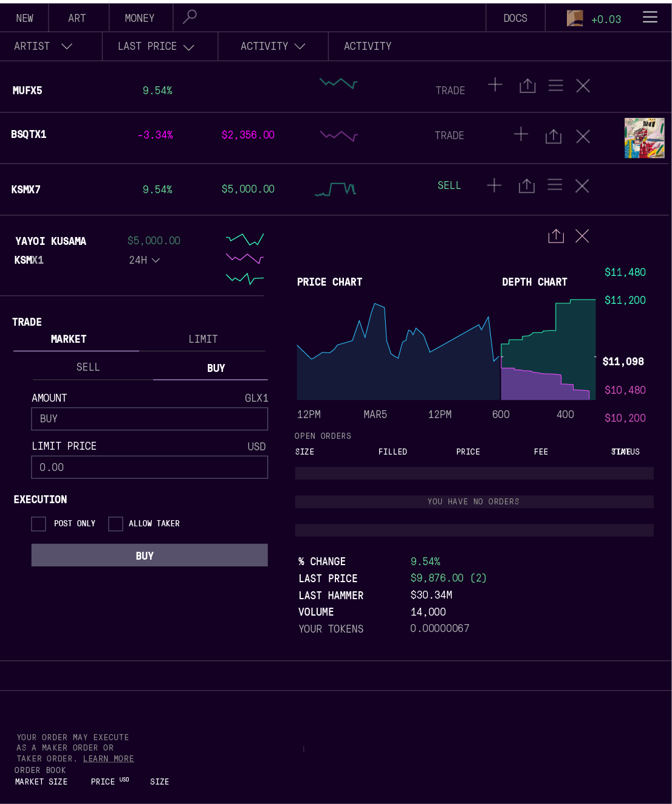The image size is (672, 804).
Task: Share the BSQTX1 listing via share icon
Action: [553, 136]
